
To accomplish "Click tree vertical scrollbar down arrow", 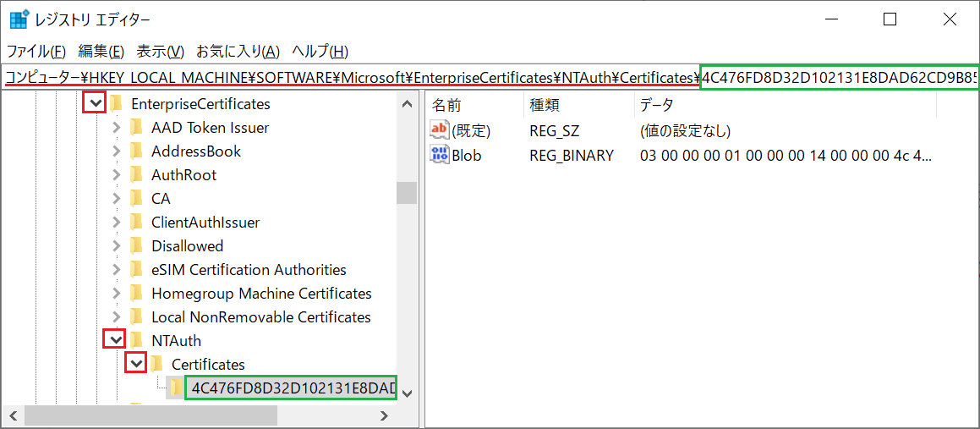I will (407, 393).
